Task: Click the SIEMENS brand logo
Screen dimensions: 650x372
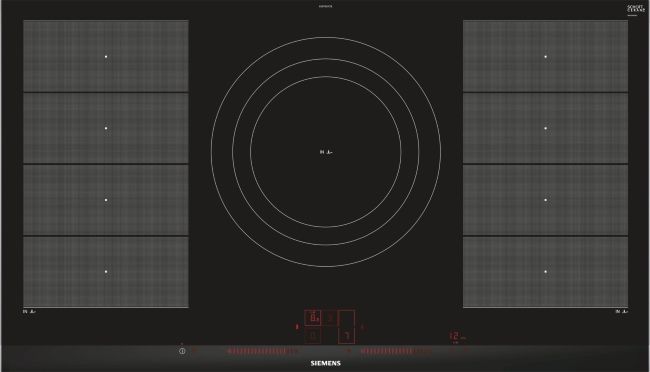Action: click(325, 363)
